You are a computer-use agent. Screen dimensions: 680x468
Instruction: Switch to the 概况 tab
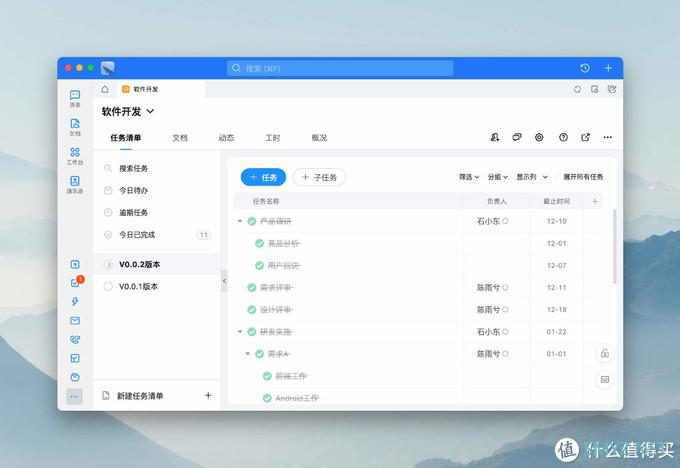319,138
